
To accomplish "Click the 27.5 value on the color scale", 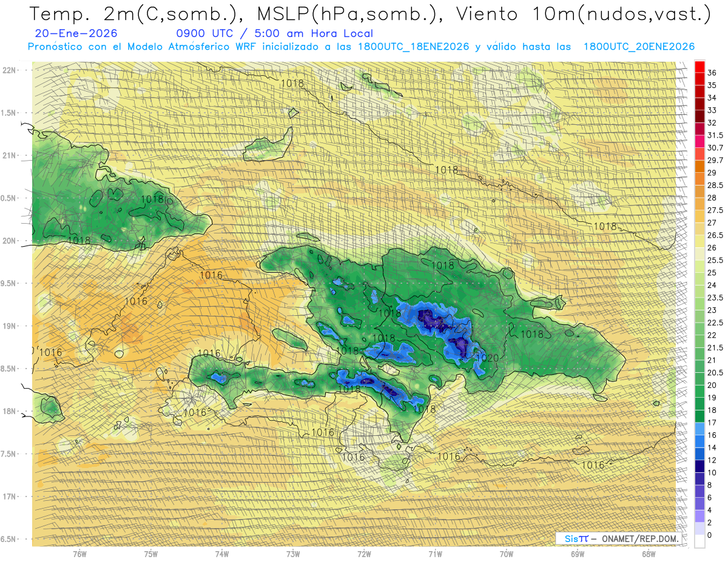I will pyautogui.click(x=715, y=210).
